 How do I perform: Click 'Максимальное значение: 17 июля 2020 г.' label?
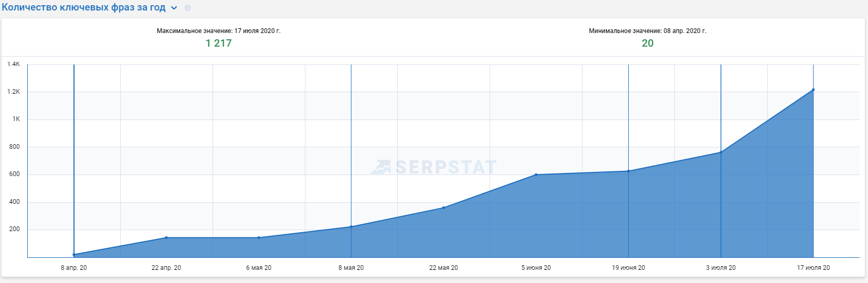(218, 31)
